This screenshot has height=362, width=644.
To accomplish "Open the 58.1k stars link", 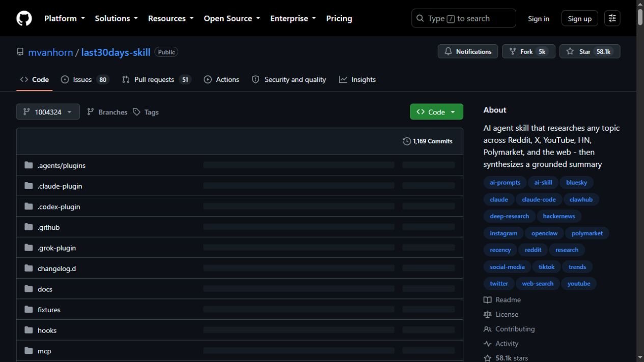I will point(506,358).
